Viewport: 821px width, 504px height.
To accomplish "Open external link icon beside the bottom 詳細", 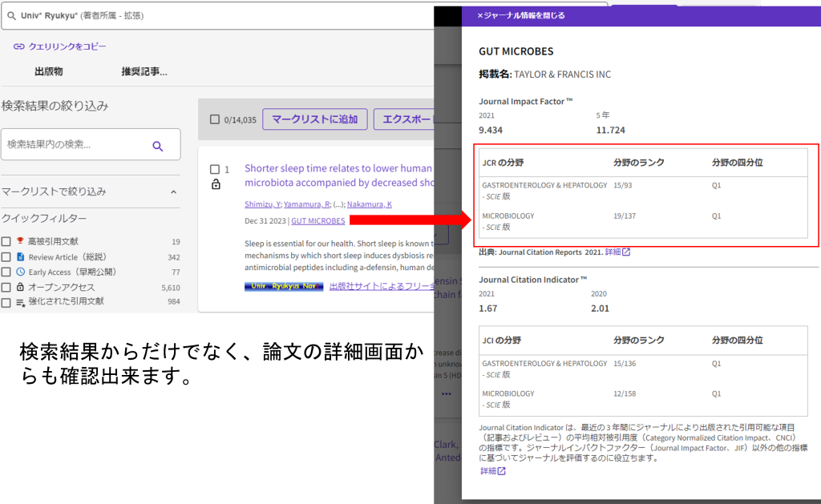I will click(502, 471).
